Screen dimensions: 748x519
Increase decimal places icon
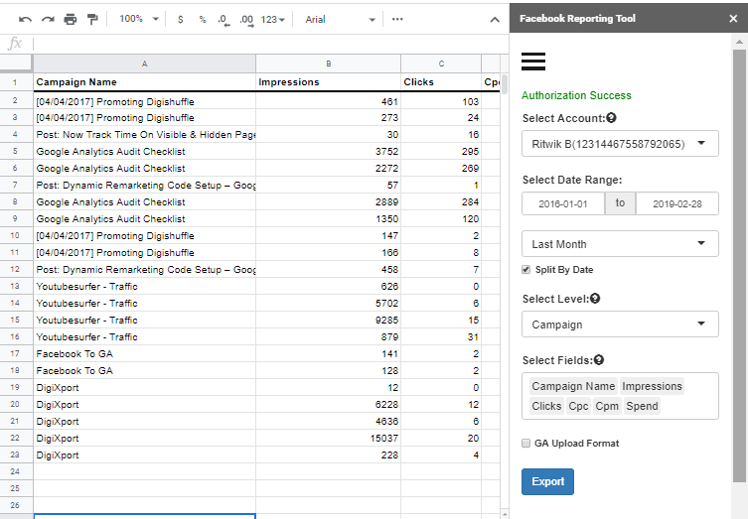246,20
